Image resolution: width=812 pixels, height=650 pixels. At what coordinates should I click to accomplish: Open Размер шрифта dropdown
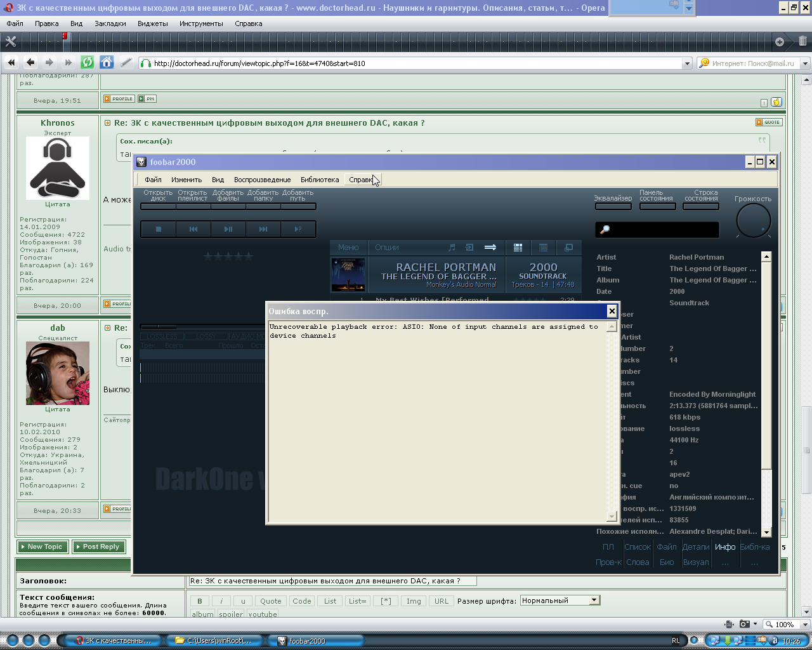point(560,600)
